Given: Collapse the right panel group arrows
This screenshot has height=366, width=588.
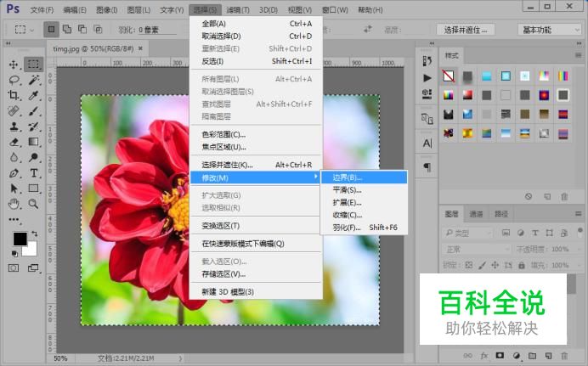Looking at the screenshot, I should pyautogui.click(x=579, y=44).
